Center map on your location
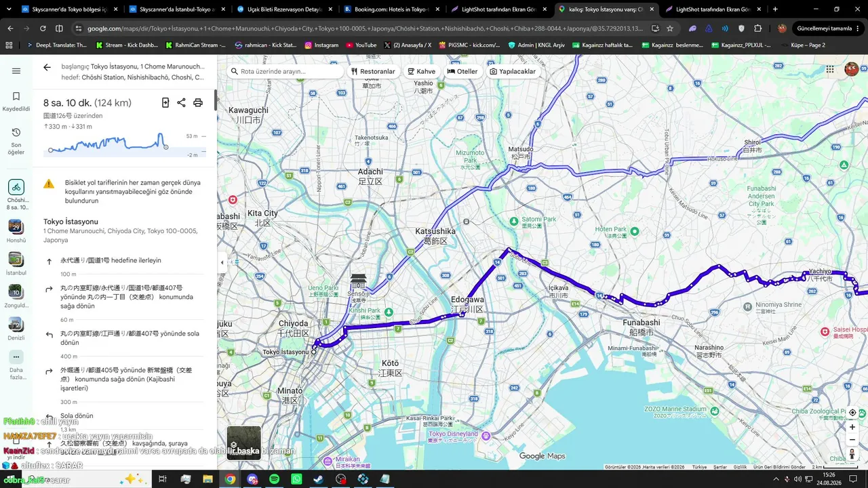 tap(852, 413)
